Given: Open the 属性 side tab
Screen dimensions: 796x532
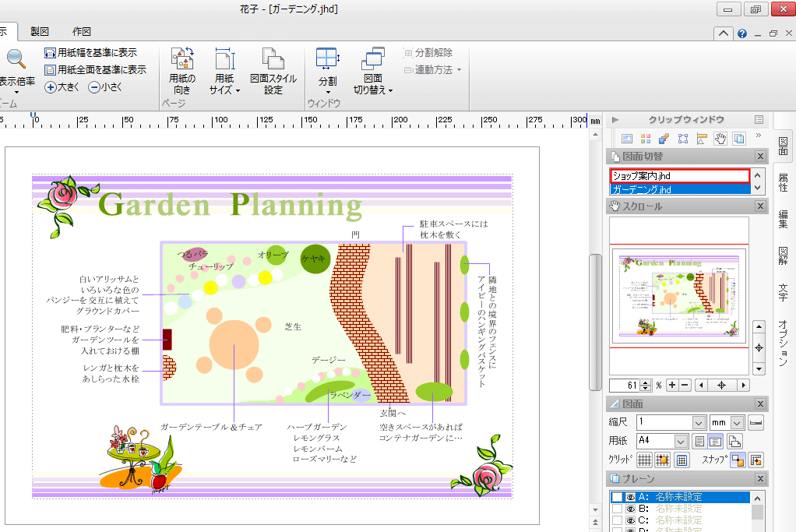Looking at the screenshot, I should [783, 183].
